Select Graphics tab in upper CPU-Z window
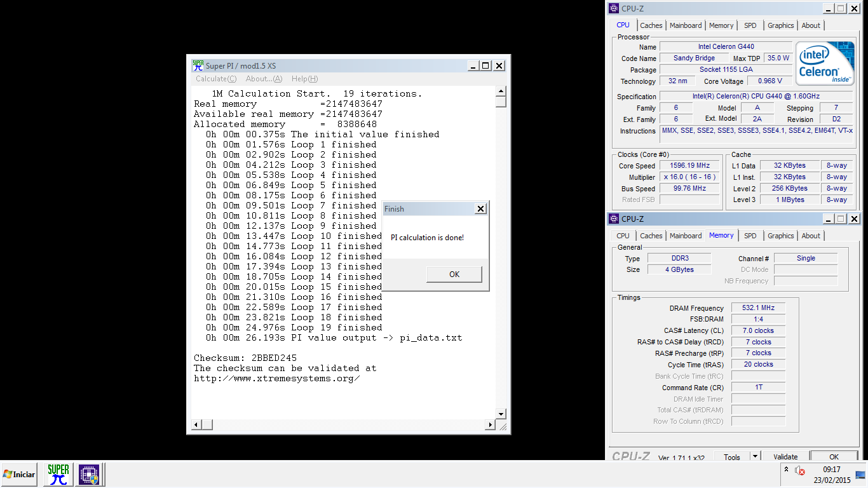Screen dimensions: 868x488 781,25
